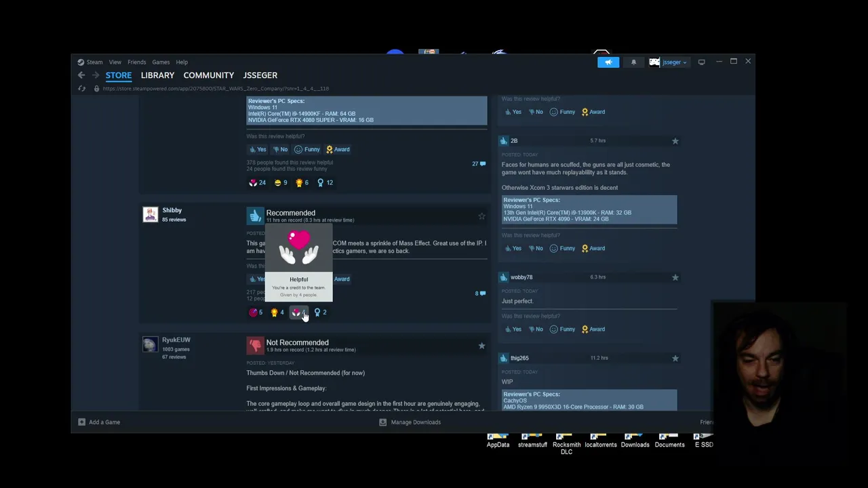Switch to the COMMUNITY tab
Viewport: 868px width, 488px height.
coord(209,75)
